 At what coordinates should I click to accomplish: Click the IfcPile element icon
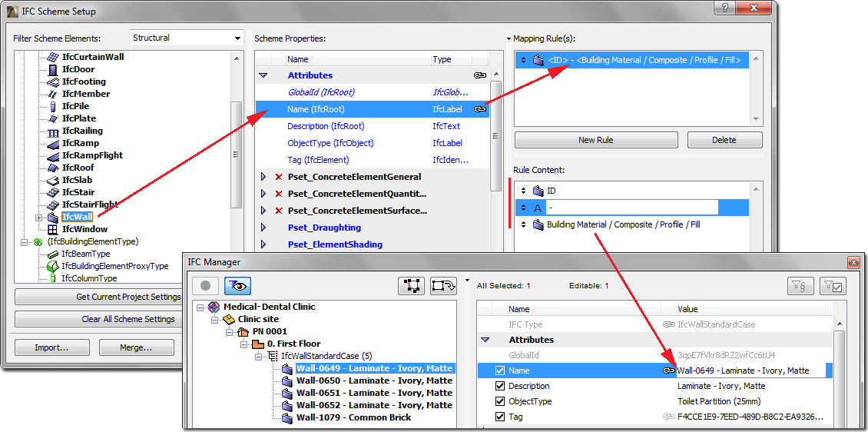coord(52,106)
